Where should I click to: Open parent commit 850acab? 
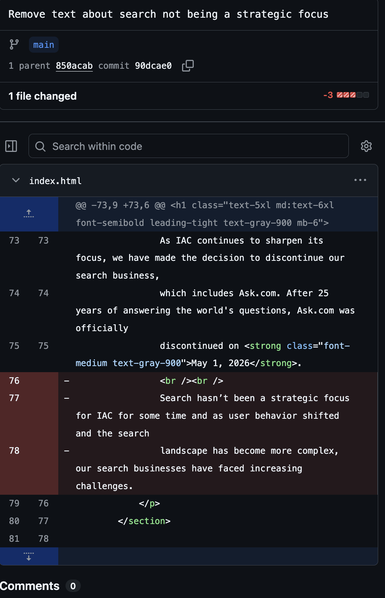pyautogui.click(x=74, y=66)
